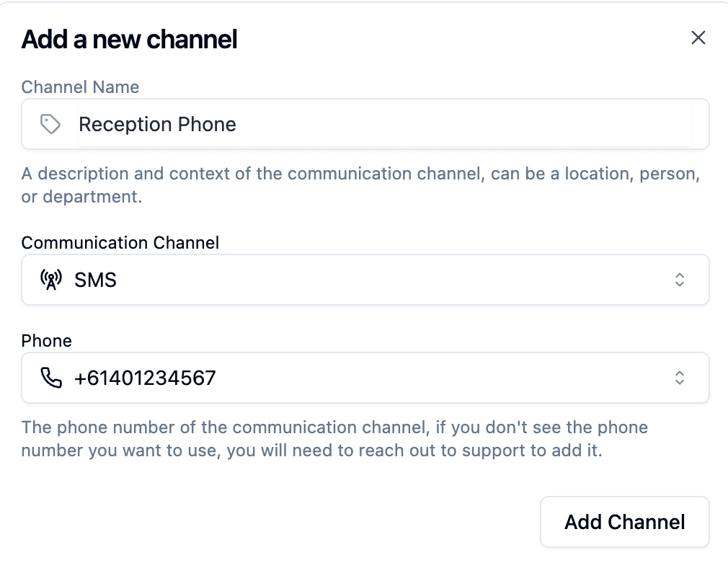
Task: Click the Channel Name field label
Action: (80, 87)
